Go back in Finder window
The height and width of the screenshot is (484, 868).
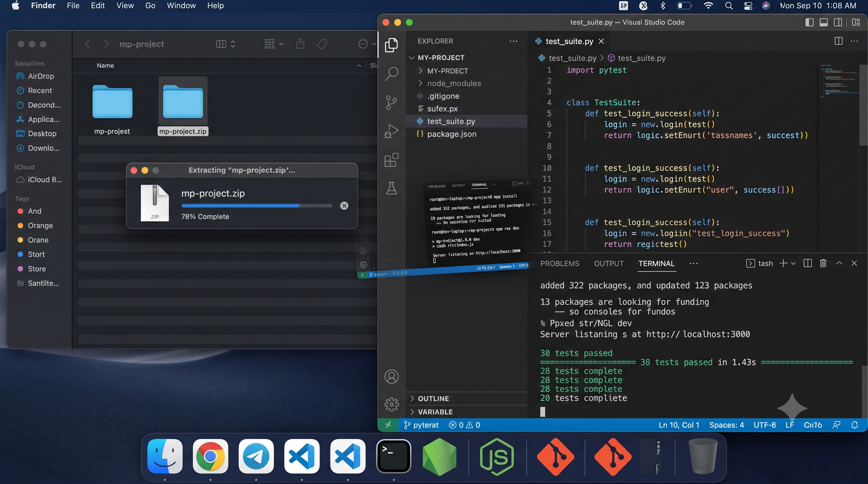[x=87, y=44]
